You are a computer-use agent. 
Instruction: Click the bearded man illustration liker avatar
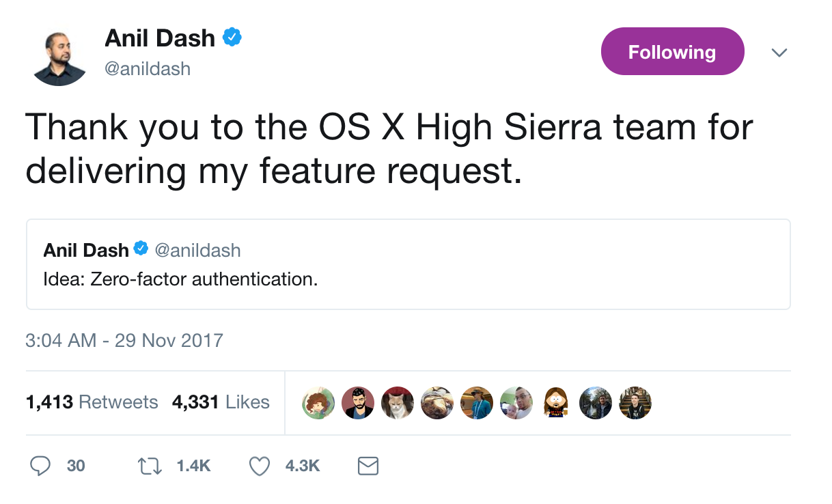[358, 403]
